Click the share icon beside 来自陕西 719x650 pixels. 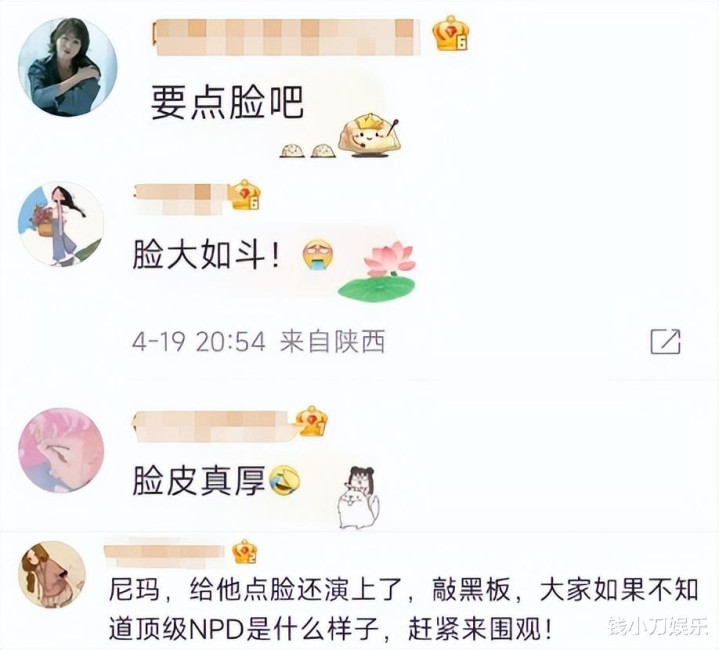[x=665, y=342]
